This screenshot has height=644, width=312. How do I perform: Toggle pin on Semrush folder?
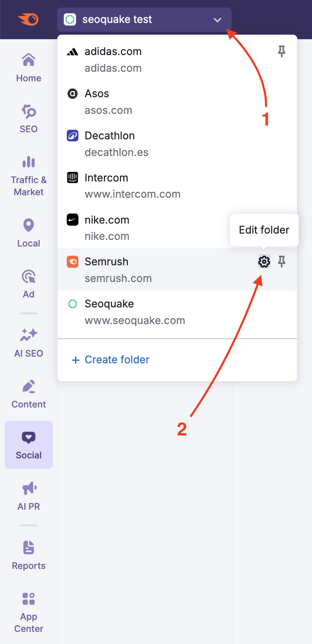pos(282,262)
